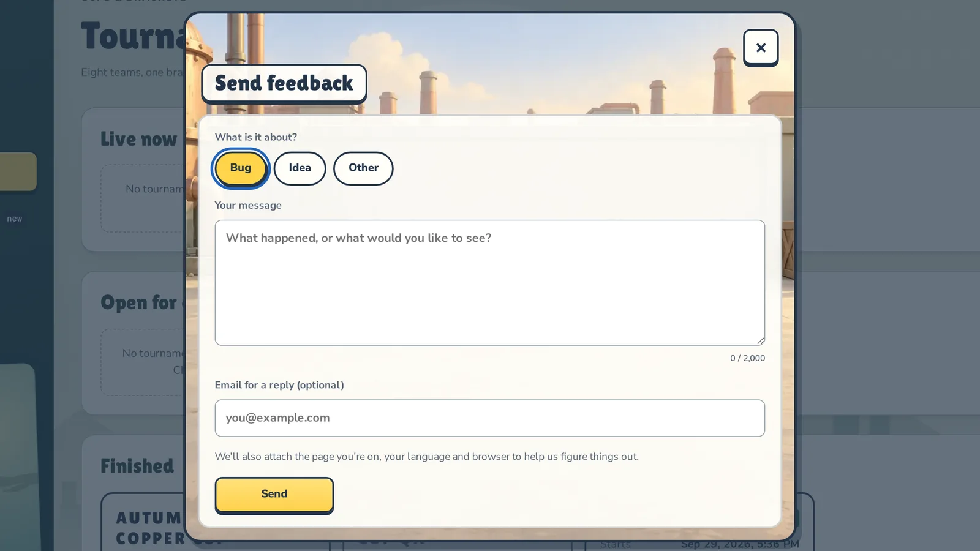Click the note about attaching page info
This screenshot has height=551, width=980.
[427, 457]
